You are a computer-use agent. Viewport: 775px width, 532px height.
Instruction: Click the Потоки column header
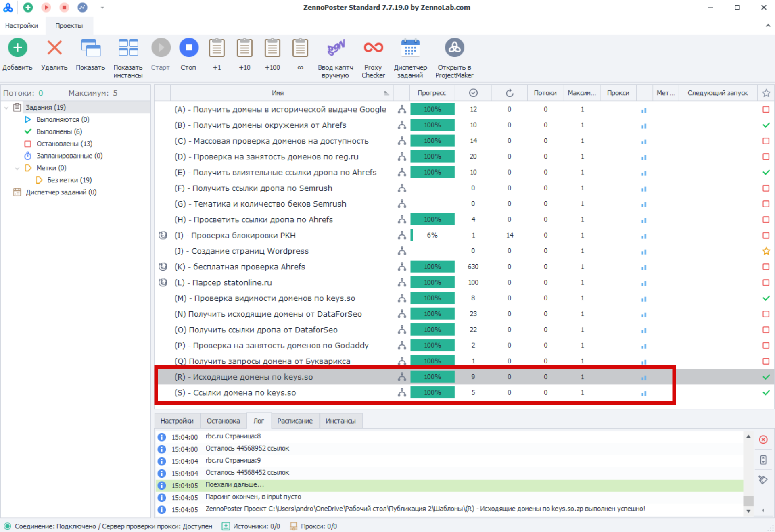click(x=545, y=93)
